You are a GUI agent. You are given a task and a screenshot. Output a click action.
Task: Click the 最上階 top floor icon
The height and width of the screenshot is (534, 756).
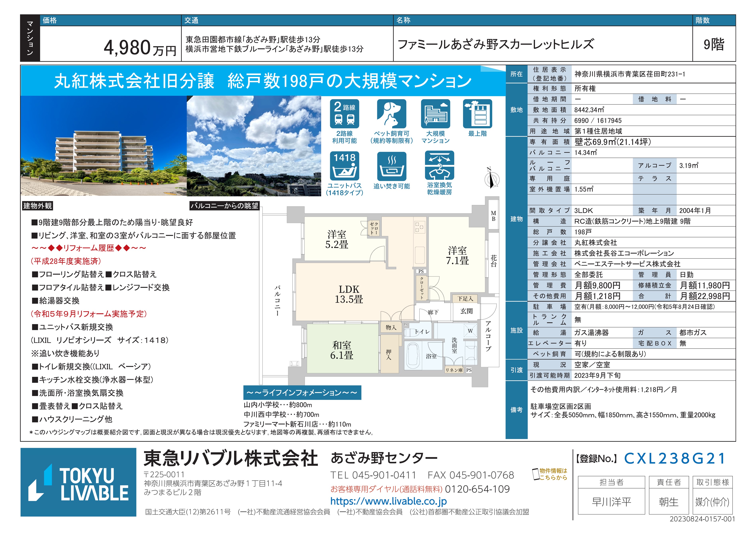[477, 114]
